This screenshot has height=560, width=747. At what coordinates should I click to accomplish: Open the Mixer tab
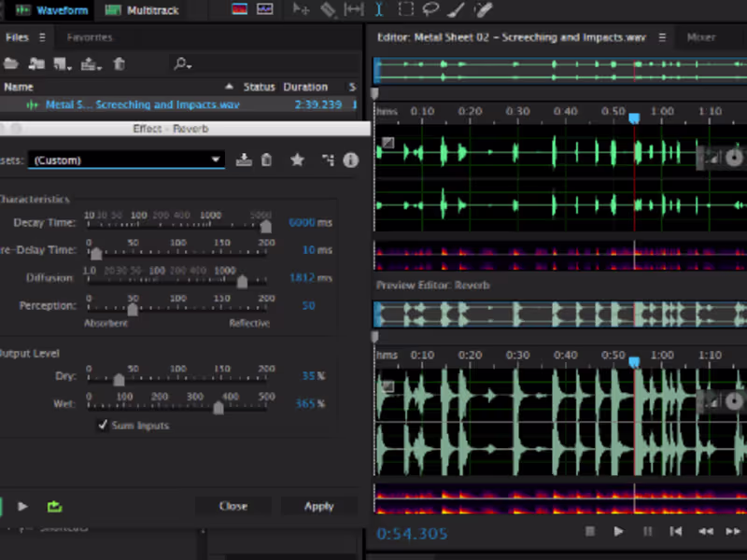(x=701, y=37)
